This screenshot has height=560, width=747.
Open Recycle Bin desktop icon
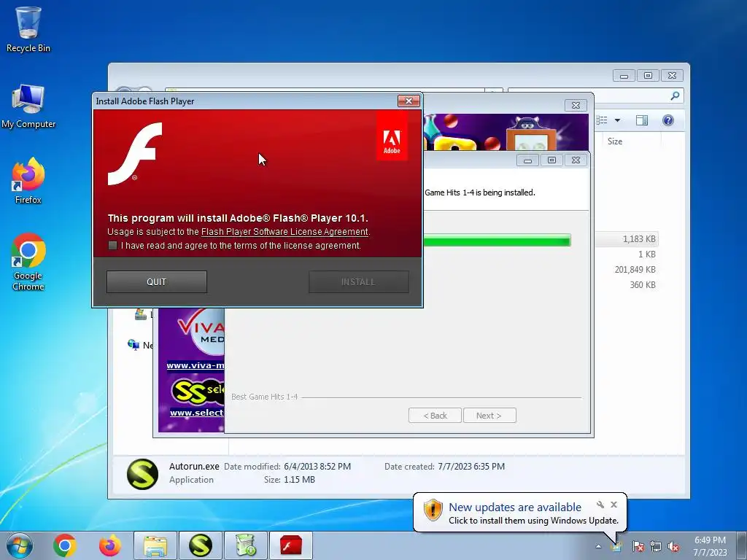(28, 29)
